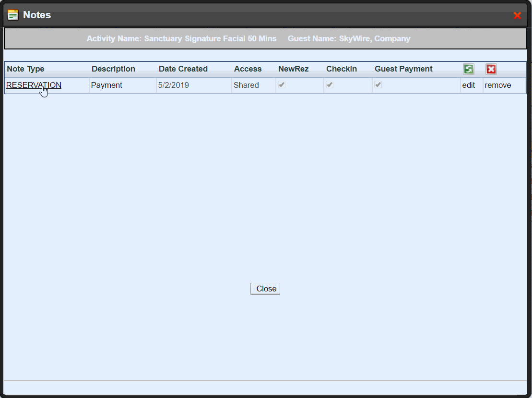Click the green refresh icon in table header
This screenshot has height=398, width=532.
468,69
